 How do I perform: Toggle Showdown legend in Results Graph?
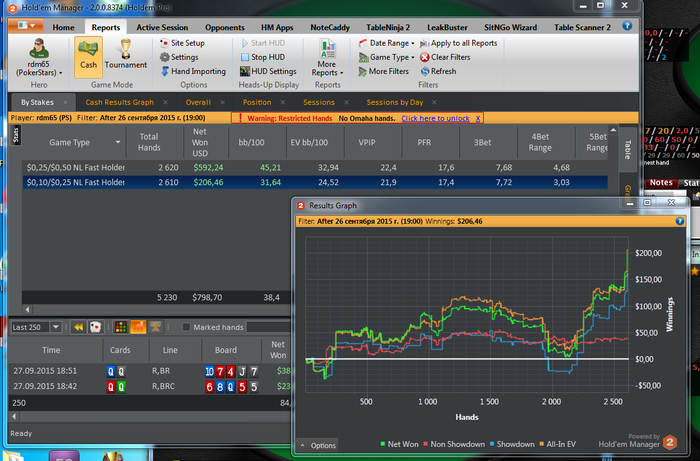tap(512, 444)
